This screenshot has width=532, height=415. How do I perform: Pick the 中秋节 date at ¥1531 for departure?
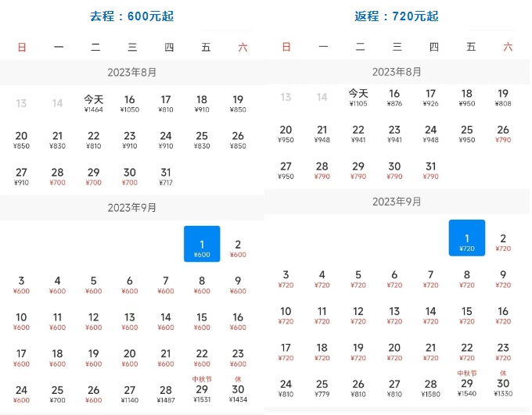pos(202,391)
